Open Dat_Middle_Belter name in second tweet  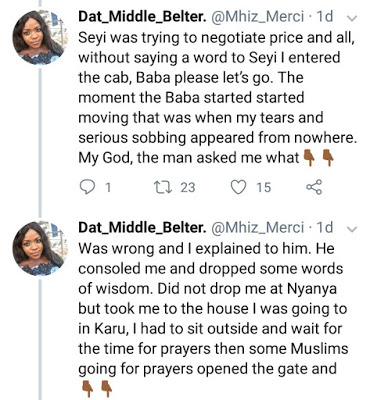142,228
